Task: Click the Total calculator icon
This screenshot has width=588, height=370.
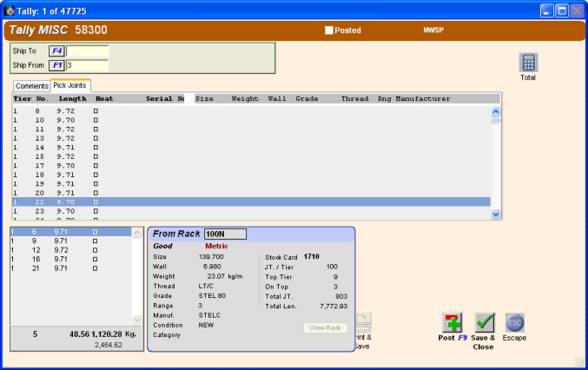Action: 528,63
